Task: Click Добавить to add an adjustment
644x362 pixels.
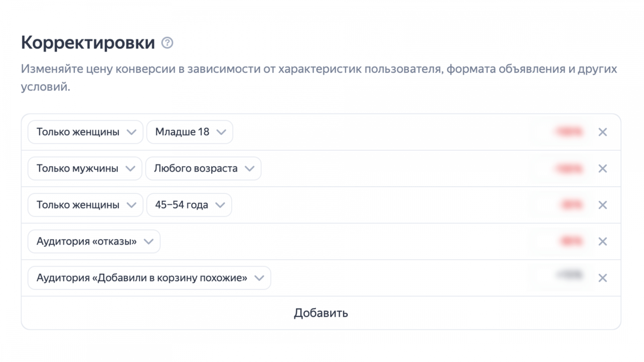Action: point(321,313)
